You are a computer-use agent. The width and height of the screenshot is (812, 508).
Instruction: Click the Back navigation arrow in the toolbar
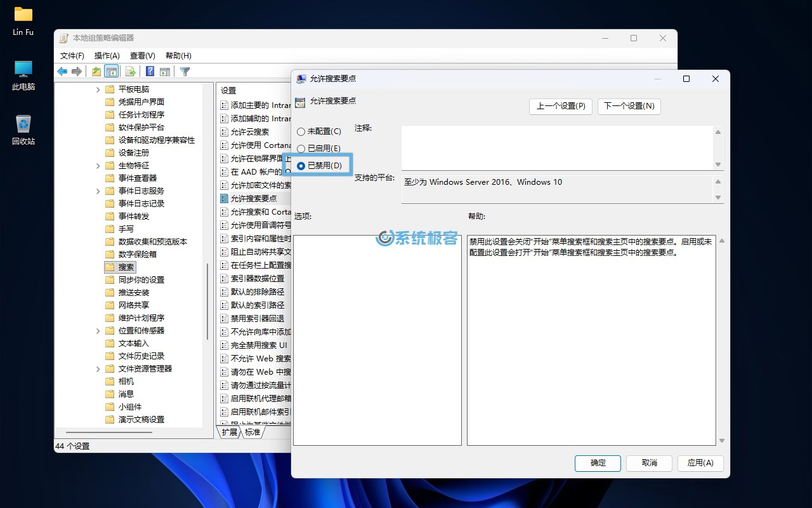pyautogui.click(x=62, y=71)
